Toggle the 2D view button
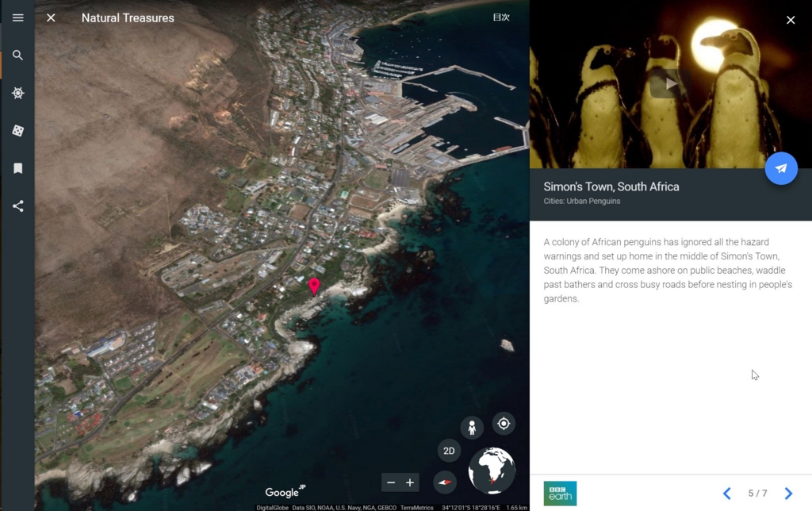The image size is (812, 511). click(449, 451)
